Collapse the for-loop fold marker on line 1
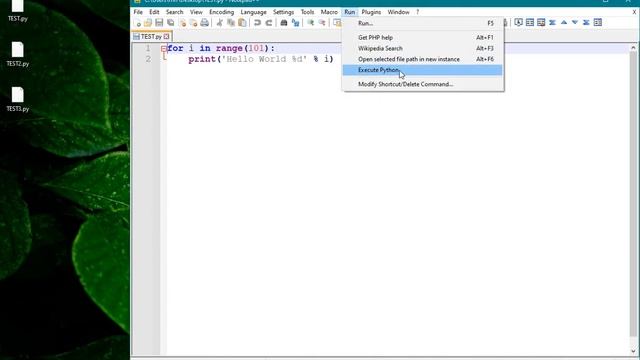 164,49
